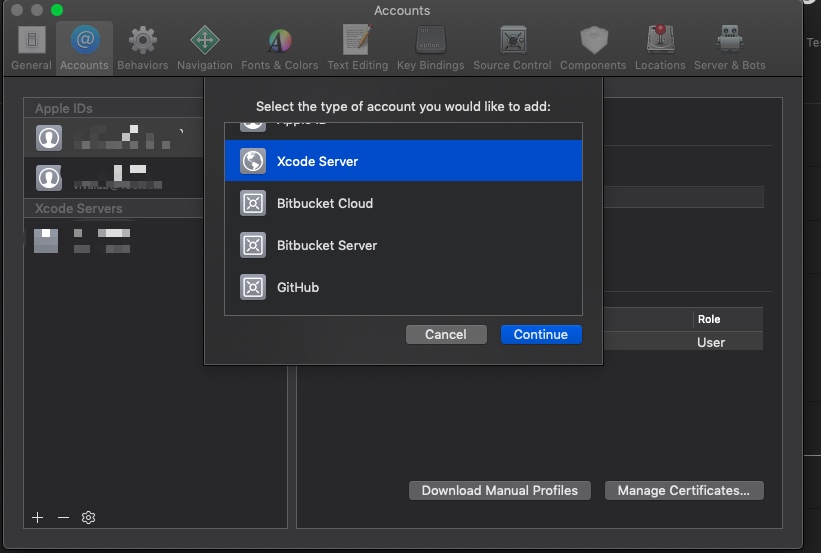Open Server & Bots preferences
821x553 pixels.
729,48
